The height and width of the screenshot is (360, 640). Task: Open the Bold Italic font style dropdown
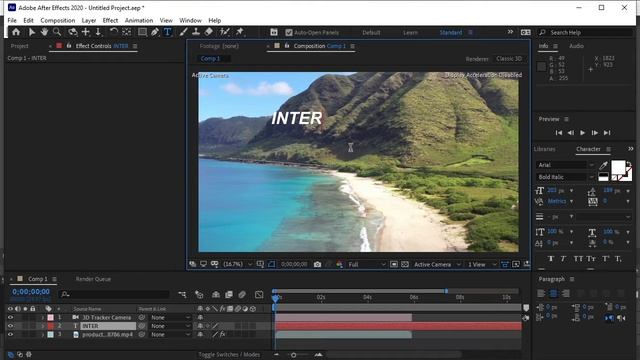pyautogui.click(x=565, y=177)
